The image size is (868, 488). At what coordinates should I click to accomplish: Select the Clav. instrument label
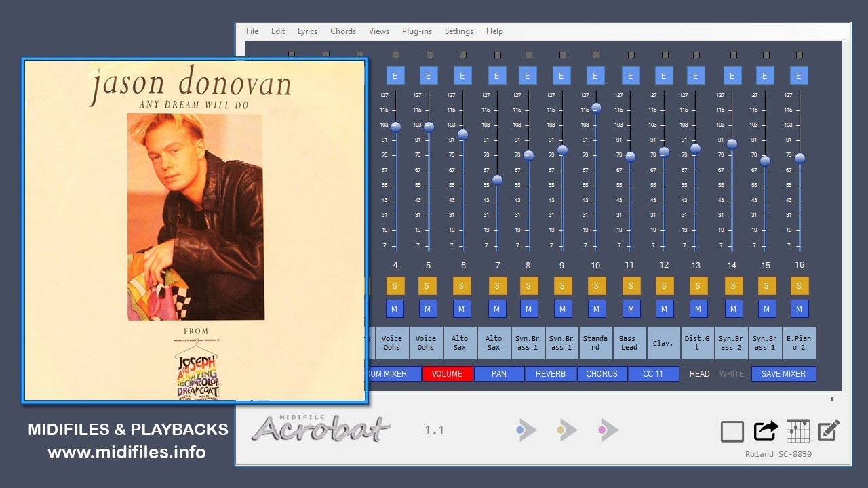point(663,343)
